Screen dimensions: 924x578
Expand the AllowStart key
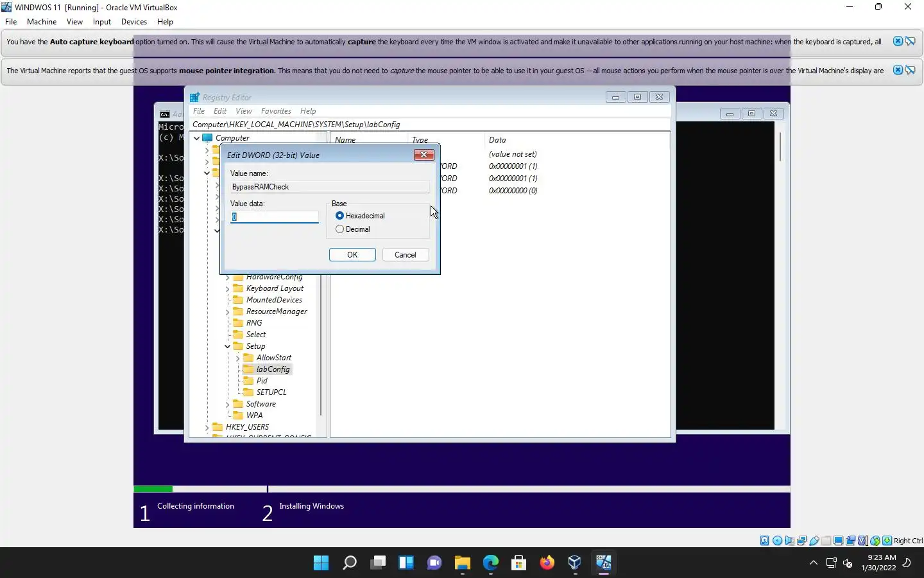(238, 358)
